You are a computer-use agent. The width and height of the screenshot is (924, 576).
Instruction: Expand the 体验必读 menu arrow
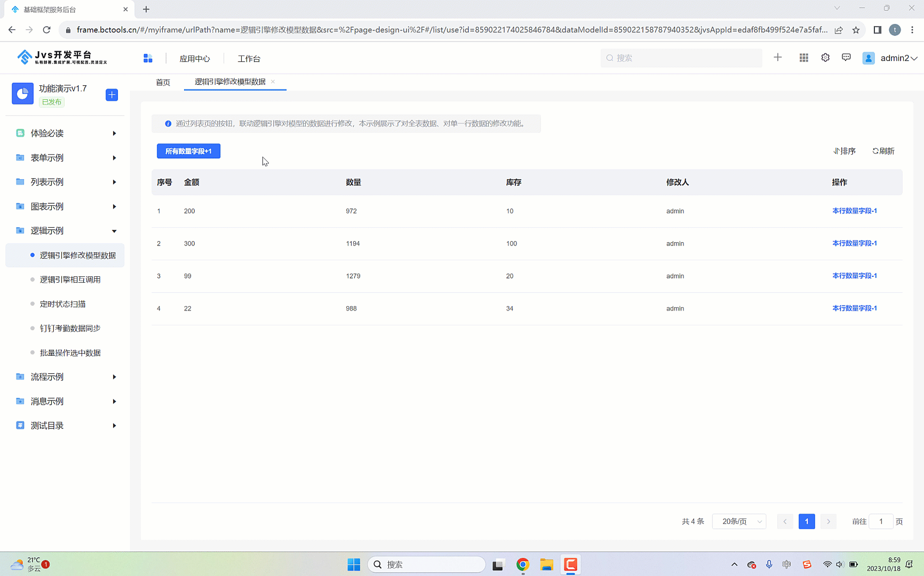(114, 133)
